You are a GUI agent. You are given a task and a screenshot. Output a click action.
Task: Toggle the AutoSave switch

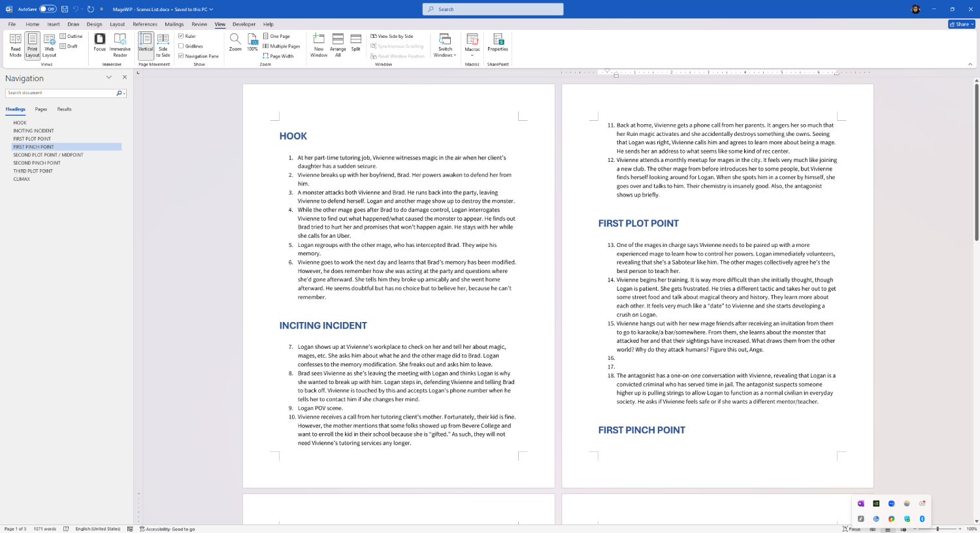tap(48, 9)
